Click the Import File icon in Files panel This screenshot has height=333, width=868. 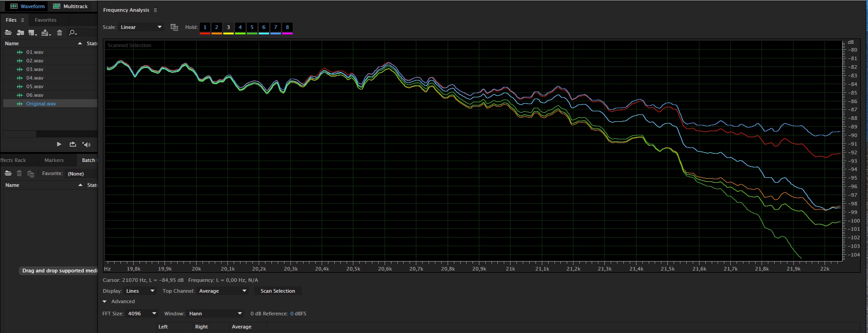[20, 33]
